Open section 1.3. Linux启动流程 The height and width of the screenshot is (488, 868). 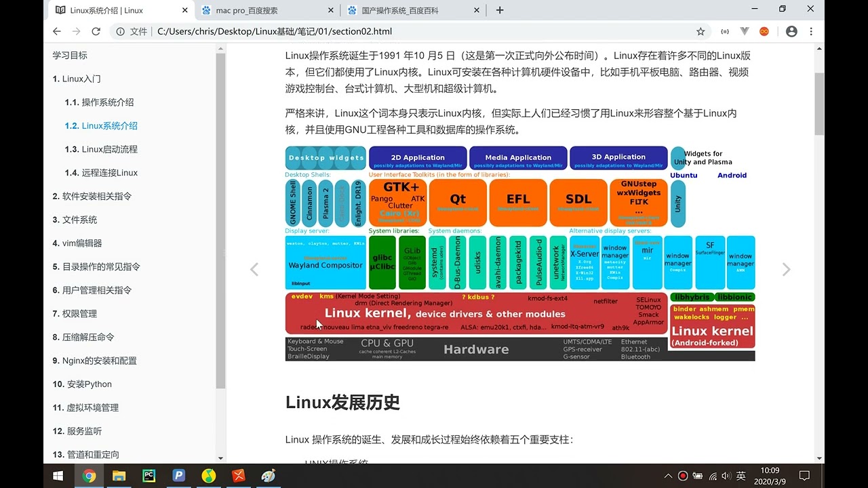101,149
